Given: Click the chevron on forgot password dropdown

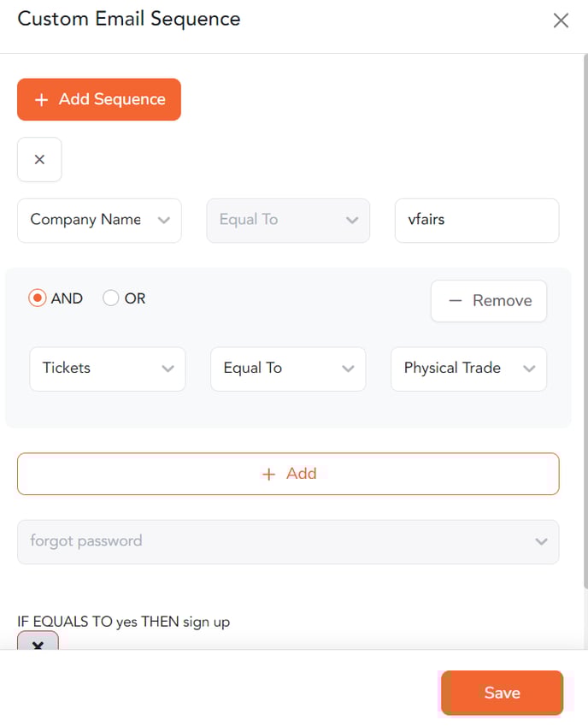Looking at the screenshot, I should click(541, 542).
